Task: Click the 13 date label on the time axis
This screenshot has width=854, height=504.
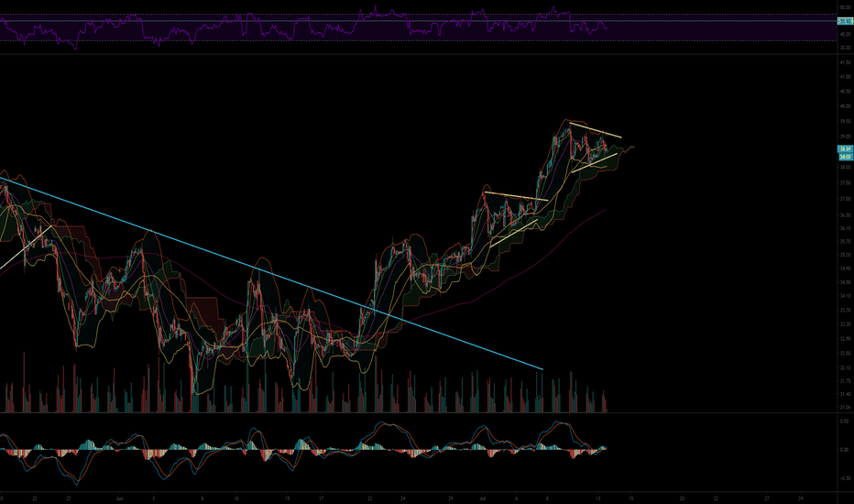Action: coord(598,498)
